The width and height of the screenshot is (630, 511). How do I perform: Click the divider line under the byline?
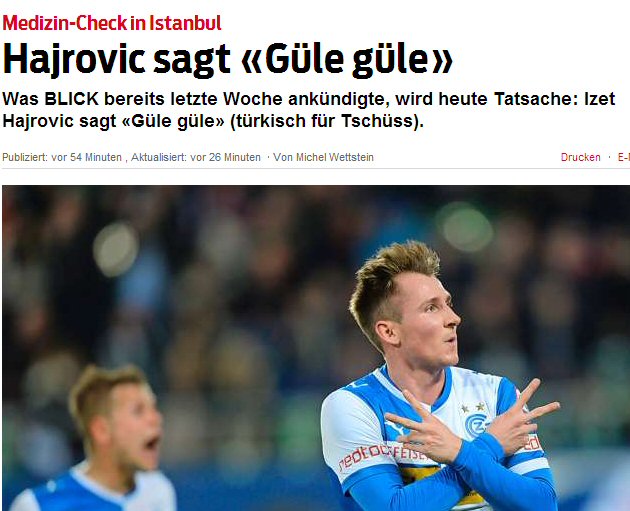coord(316,169)
